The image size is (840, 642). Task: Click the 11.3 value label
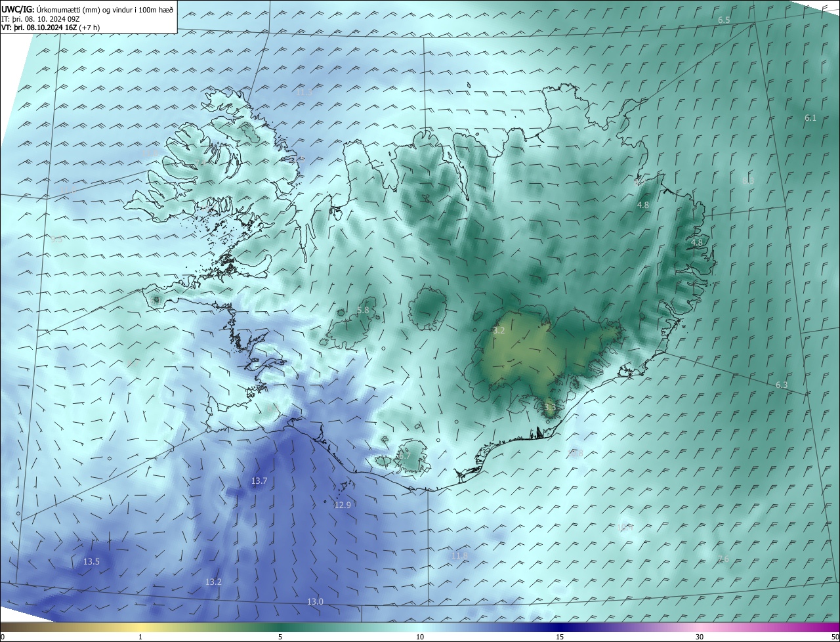point(304,93)
